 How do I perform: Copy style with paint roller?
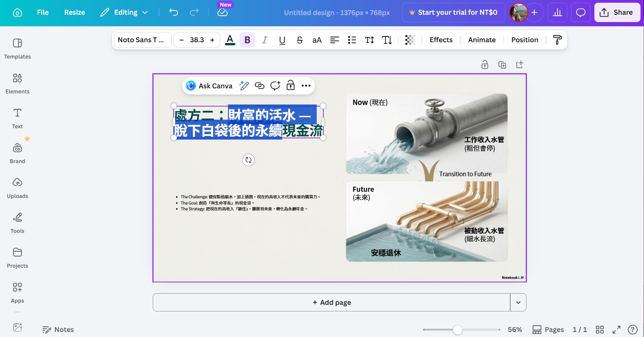(557, 40)
